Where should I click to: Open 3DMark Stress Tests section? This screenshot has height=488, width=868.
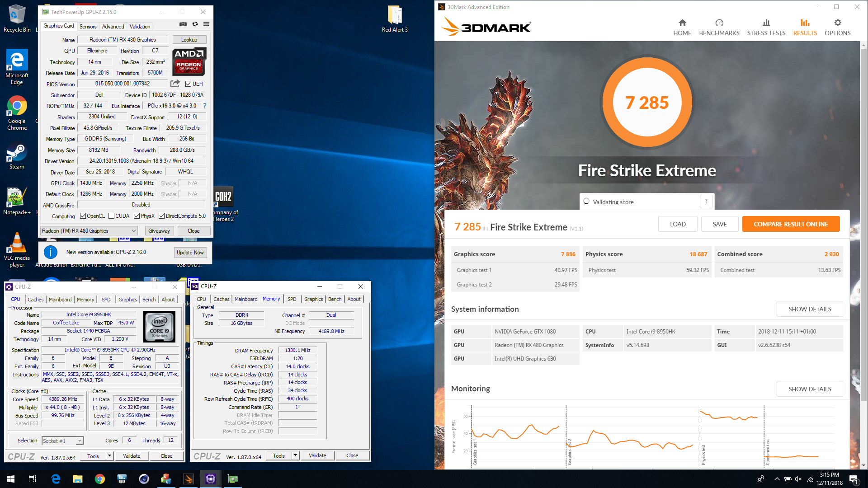(x=766, y=27)
